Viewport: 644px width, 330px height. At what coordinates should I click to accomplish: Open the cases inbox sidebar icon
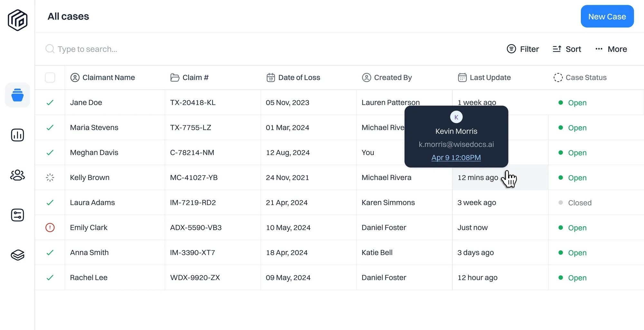(x=17, y=95)
